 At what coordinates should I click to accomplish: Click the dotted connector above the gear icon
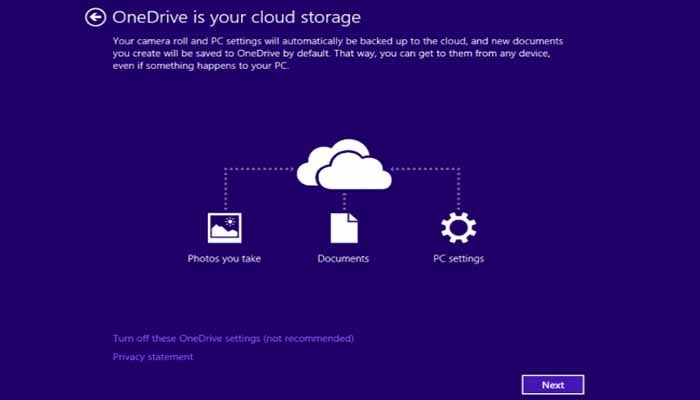[458, 190]
